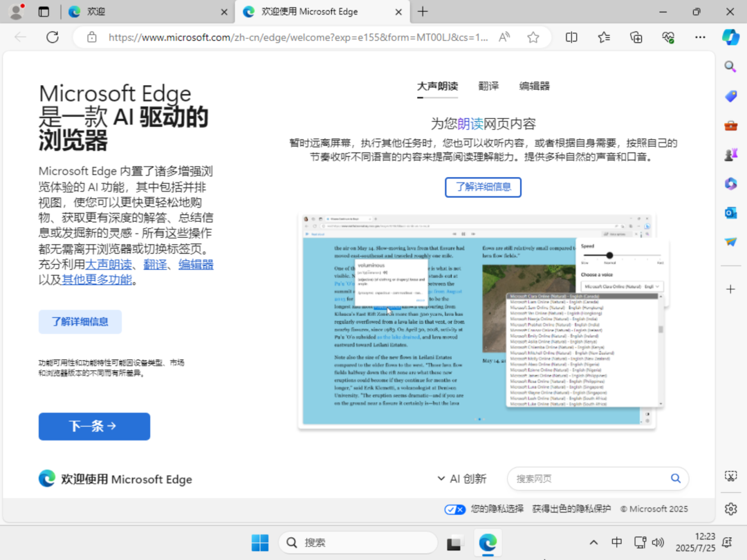This screenshot has width=747, height=560.
Task: Open Collections panel
Action: [636, 37]
